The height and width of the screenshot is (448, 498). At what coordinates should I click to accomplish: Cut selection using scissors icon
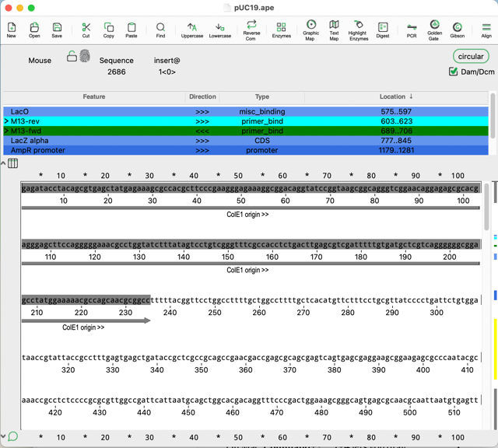coord(86,30)
